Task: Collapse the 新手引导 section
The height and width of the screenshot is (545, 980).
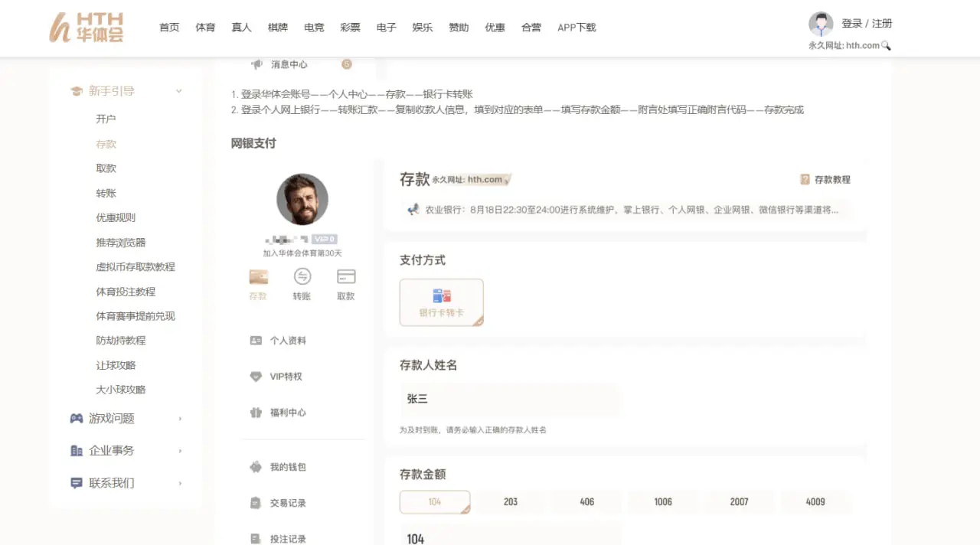Action: click(x=178, y=90)
